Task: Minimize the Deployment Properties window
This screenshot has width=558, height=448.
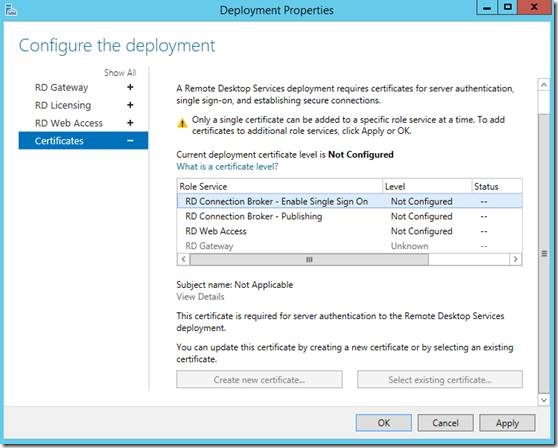Action: pos(487,7)
